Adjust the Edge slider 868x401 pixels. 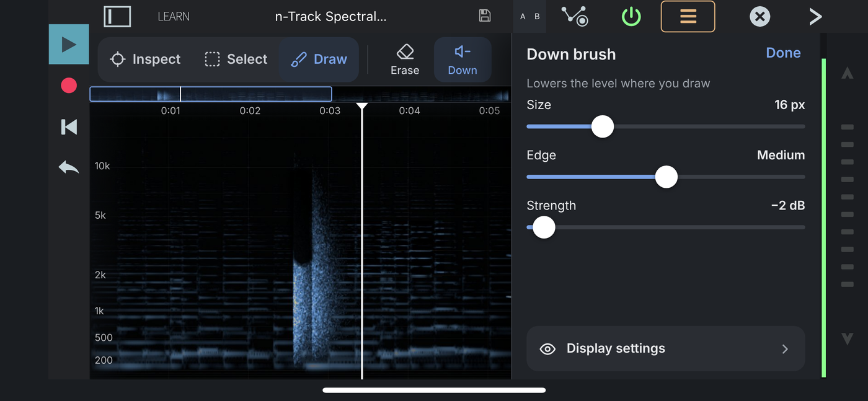click(x=666, y=177)
